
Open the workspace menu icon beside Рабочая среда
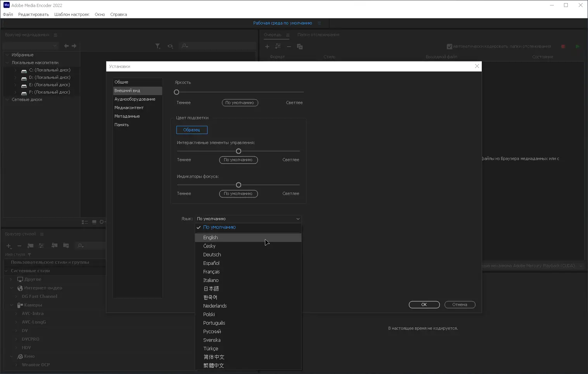[x=319, y=23]
